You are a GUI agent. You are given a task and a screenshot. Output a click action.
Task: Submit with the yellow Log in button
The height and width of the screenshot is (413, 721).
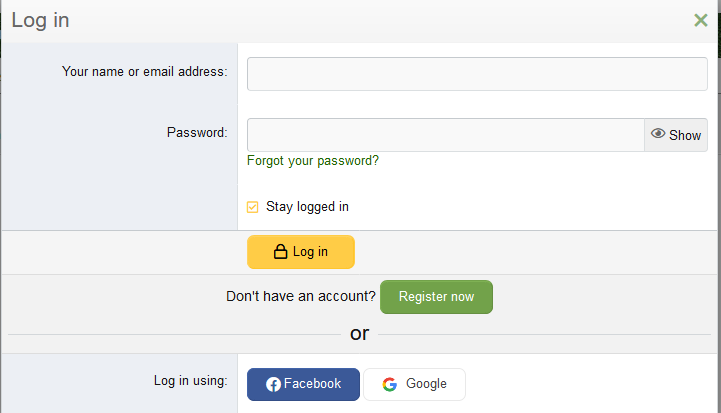pyautogui.click(x=301, y=252)
